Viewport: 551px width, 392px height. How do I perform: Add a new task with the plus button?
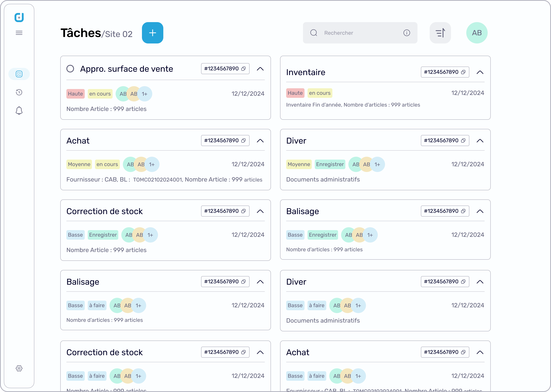152,33
